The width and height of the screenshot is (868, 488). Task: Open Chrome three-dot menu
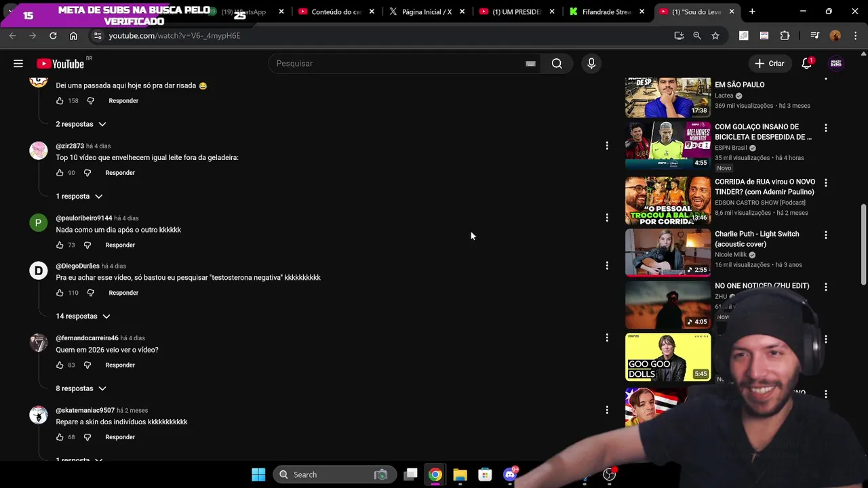pyautogui.click(x=855, y=36)
